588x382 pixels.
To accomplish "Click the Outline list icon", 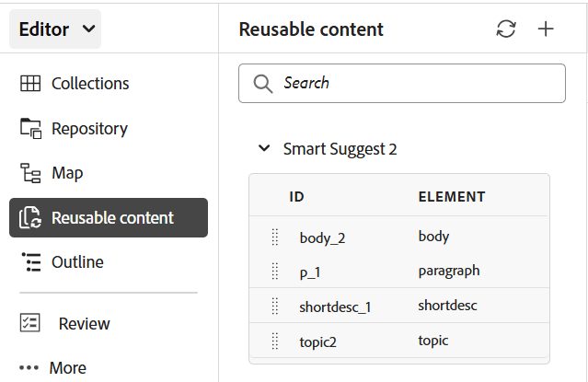I will pyautogui.click(x=30, y=262).
